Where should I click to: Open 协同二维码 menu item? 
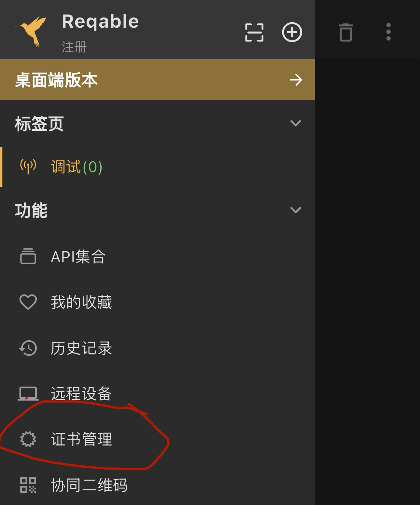pyautogui.click(x=158, y=485)
